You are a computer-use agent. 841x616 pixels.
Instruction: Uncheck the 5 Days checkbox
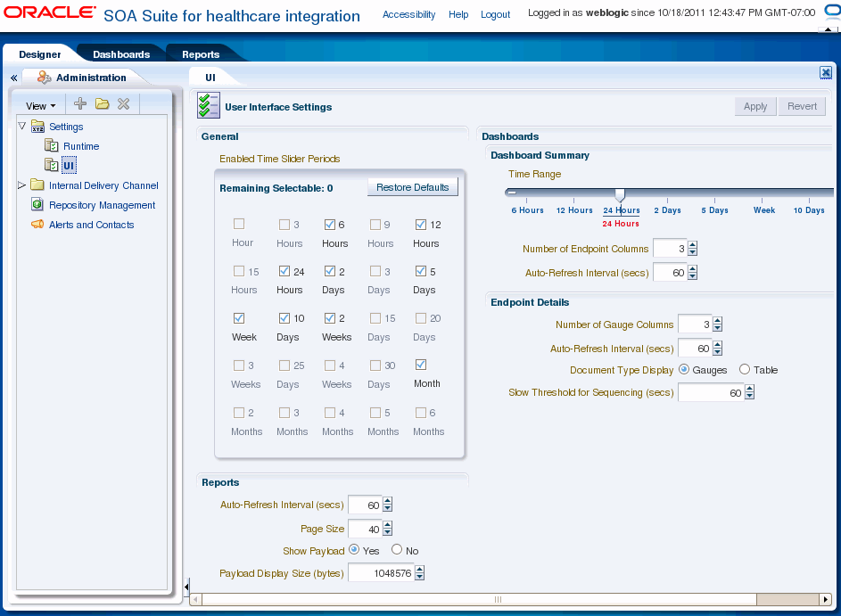point(421,271)
